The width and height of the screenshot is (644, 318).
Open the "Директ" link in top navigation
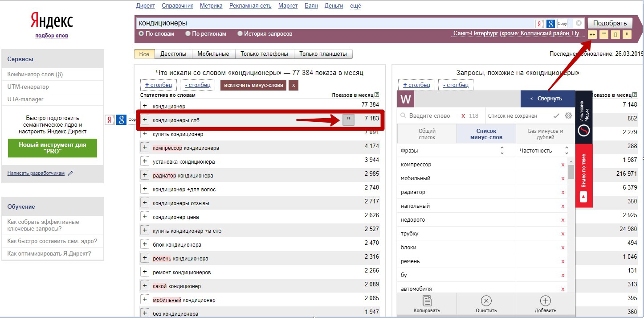point(146,6)
